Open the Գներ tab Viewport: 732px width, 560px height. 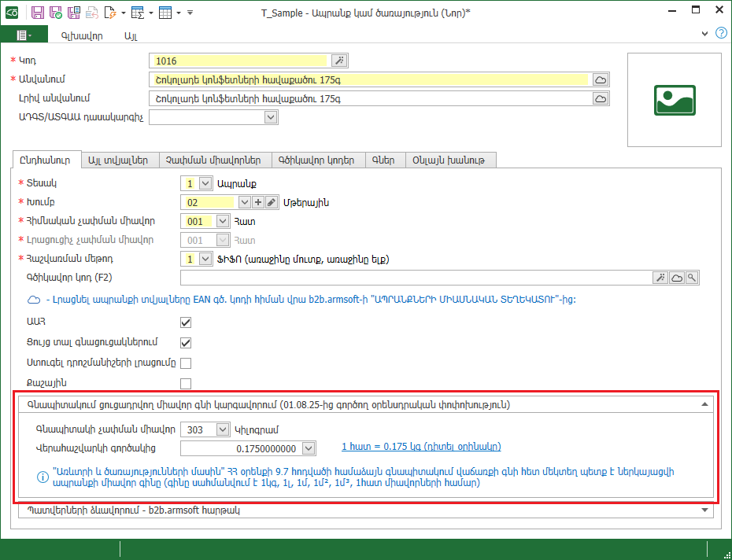385,160
